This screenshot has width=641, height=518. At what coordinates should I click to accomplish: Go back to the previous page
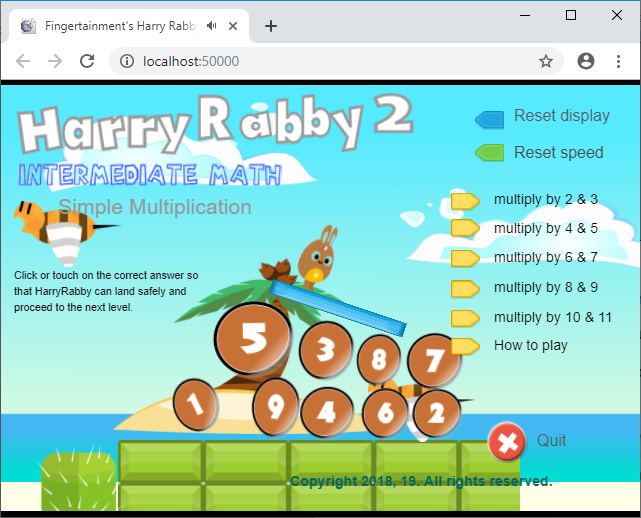[x=23, y=61]
